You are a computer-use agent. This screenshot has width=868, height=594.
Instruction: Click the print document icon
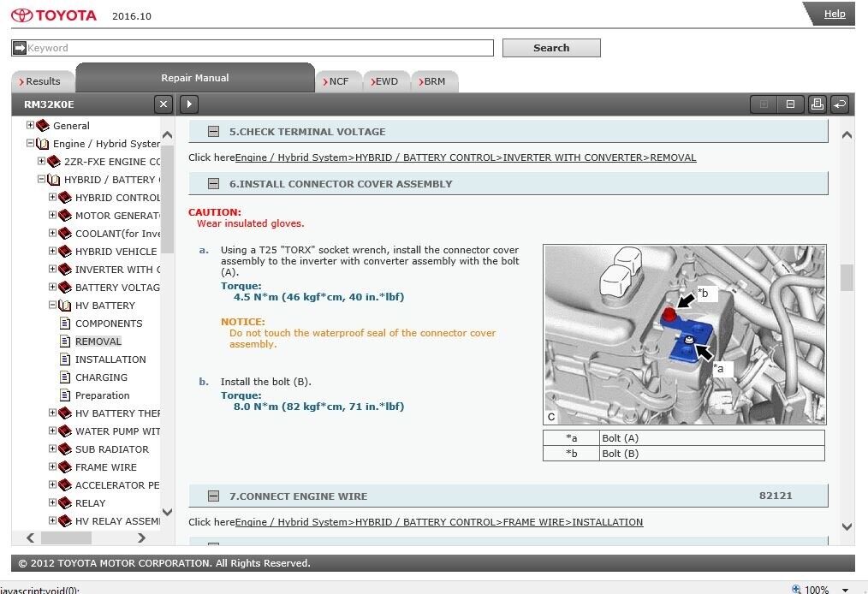coord(817,104)
